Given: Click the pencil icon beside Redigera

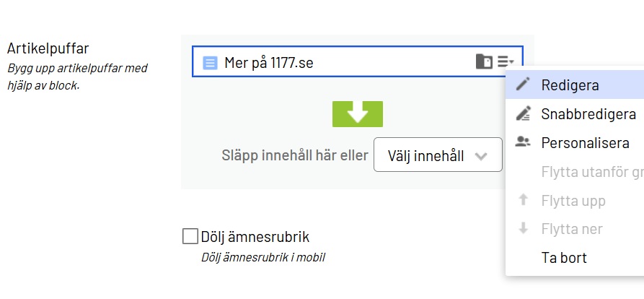Looking at the screenshot, I should click(524, 84).
